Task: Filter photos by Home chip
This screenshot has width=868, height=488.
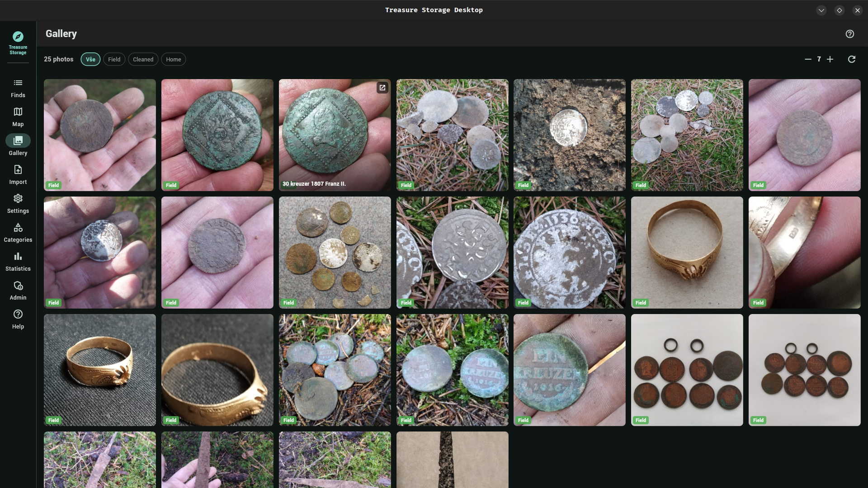Action: [x=173, y=59]
